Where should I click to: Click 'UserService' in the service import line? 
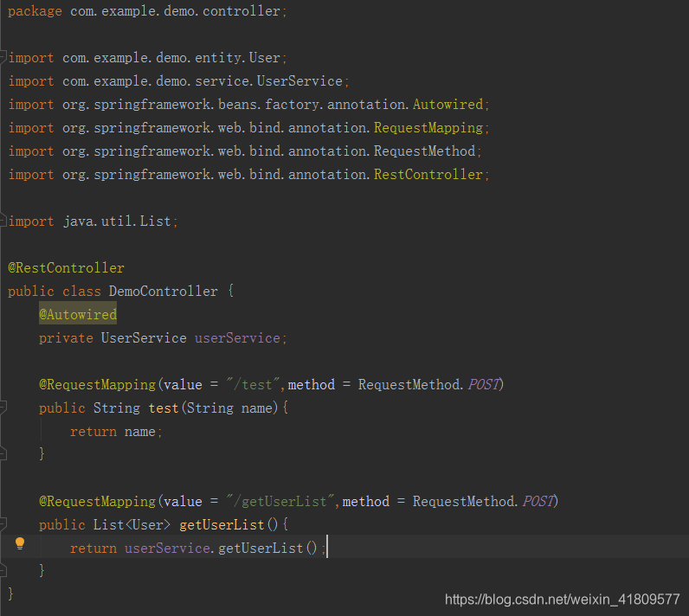(299, 81)
